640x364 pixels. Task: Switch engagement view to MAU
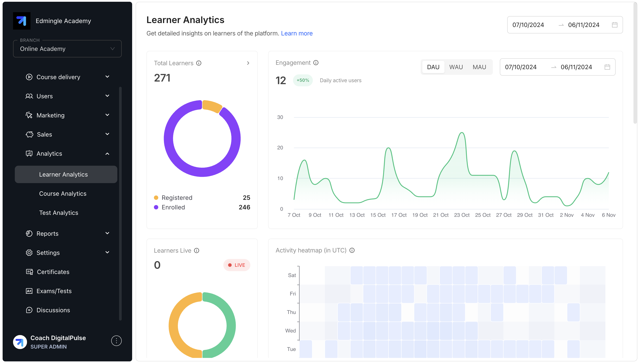479,67
